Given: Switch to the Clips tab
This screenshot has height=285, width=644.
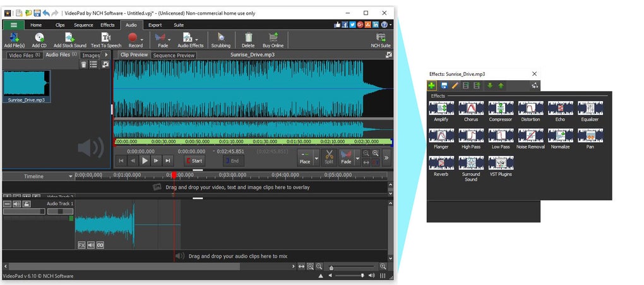Looking at the screenshot, I should pos(60,25).
